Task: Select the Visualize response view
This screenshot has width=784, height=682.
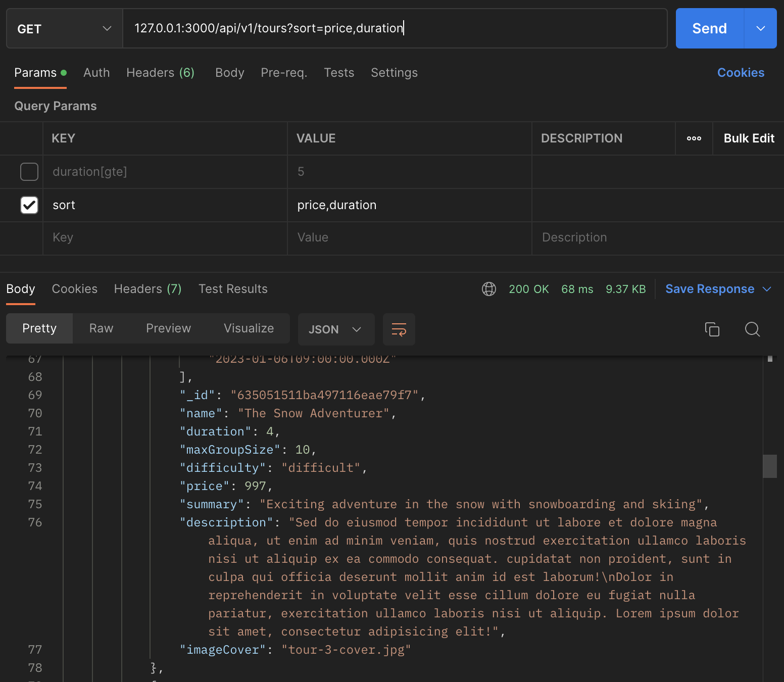Action: coord(249,328)
